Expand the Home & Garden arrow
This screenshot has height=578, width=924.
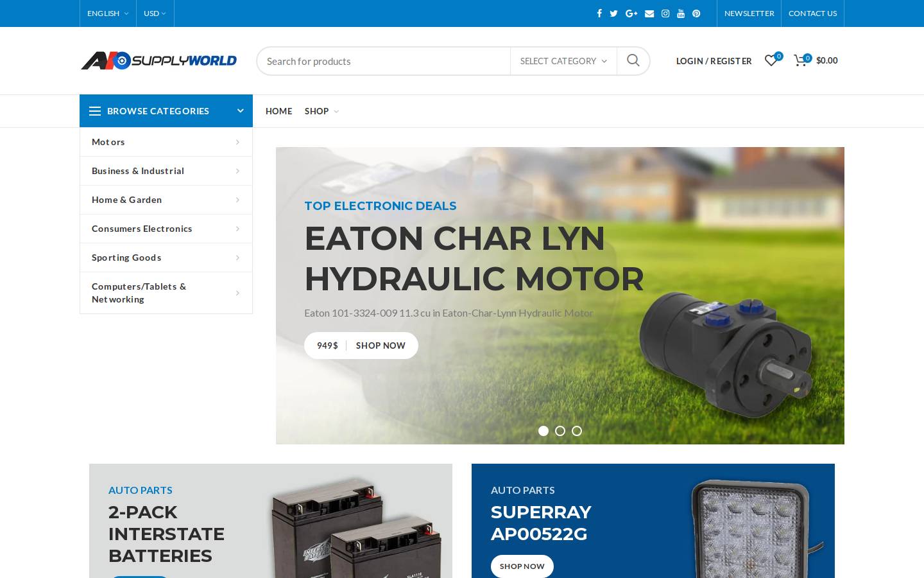click(x=237, y=200)
